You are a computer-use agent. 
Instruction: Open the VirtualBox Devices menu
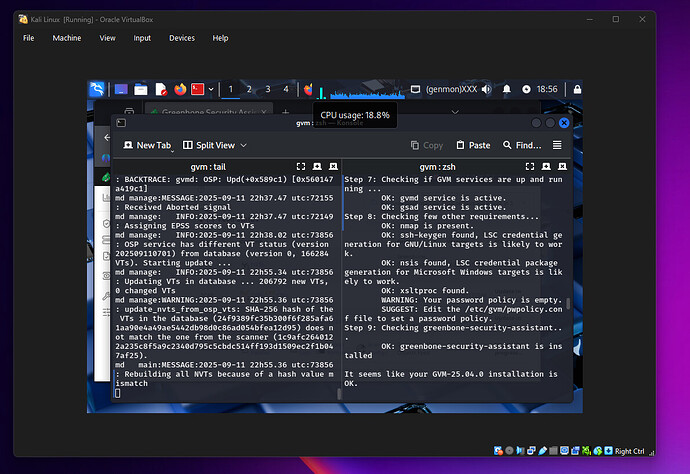click(182, 38)
